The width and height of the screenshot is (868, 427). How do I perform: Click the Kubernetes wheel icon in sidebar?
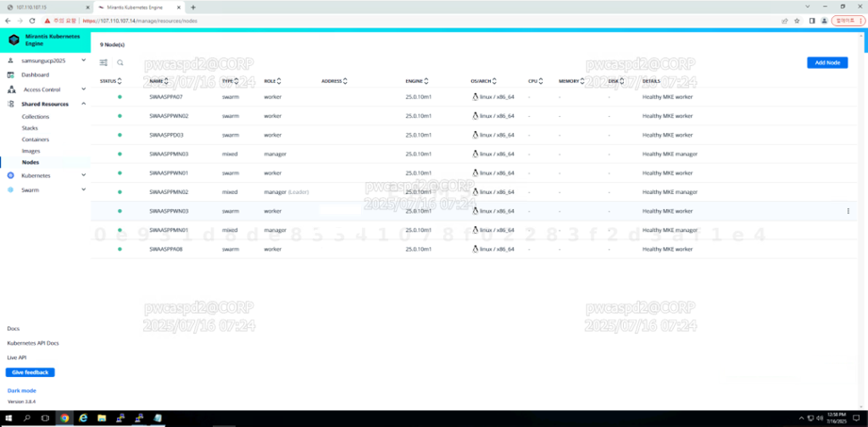(11, 175)
